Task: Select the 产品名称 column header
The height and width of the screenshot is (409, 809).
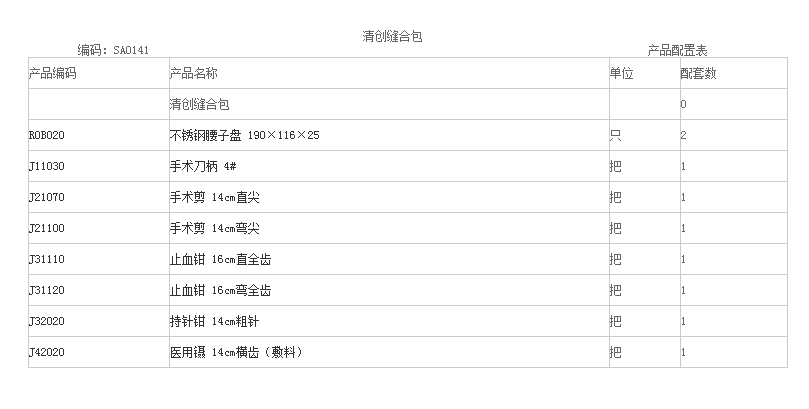Action: point(194,73)
